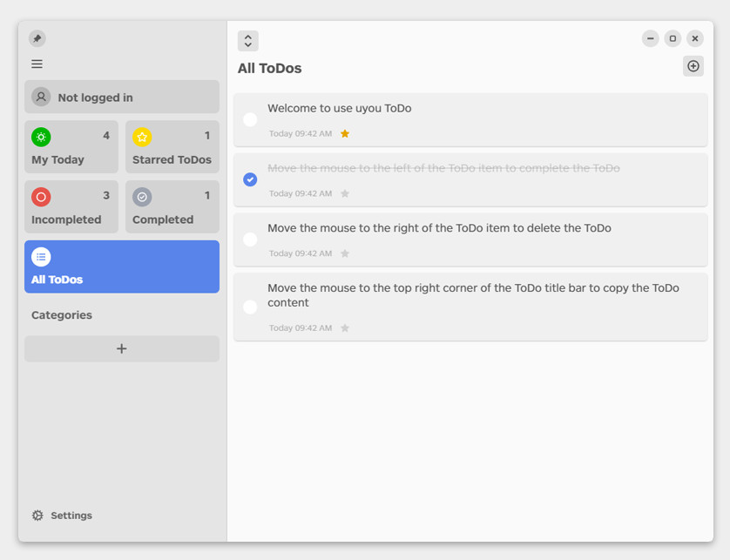Viewport: 730px width, 560px height.
Task: Open Settings
Action: 62,516
